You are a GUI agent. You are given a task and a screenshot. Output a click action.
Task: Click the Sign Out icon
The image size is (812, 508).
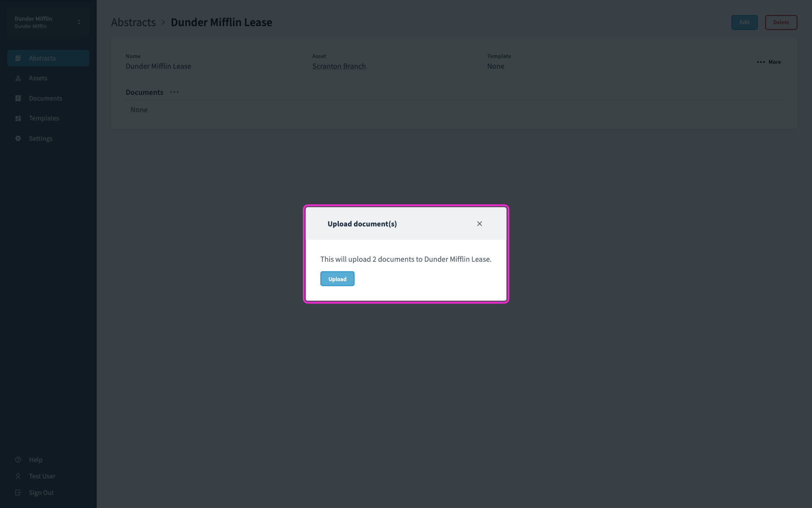tap(18, 493)
